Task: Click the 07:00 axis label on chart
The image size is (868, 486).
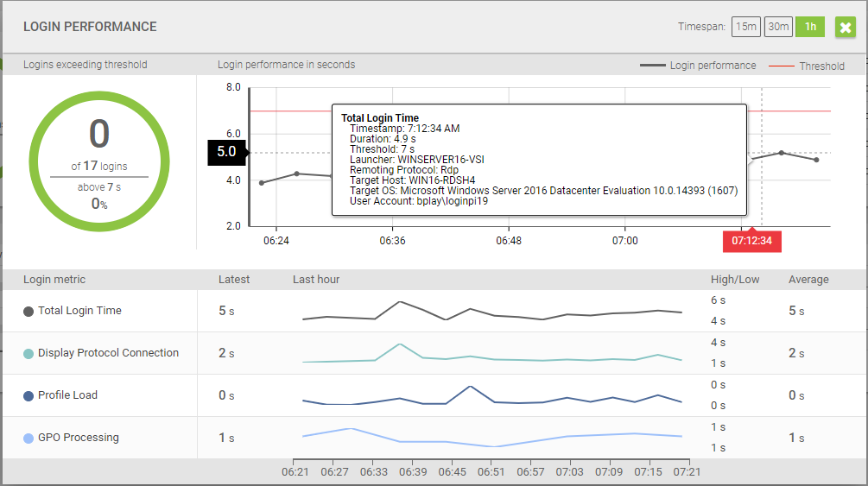Action: (x=625, y=241)
